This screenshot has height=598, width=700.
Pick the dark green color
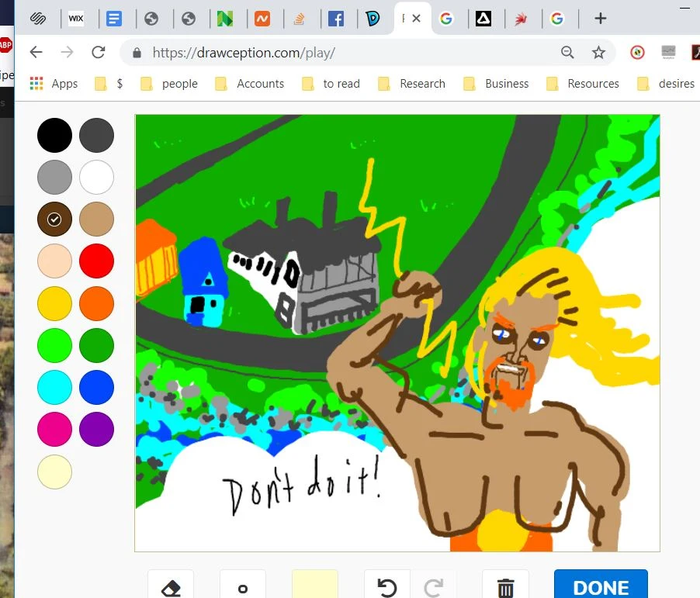[96, 345]
